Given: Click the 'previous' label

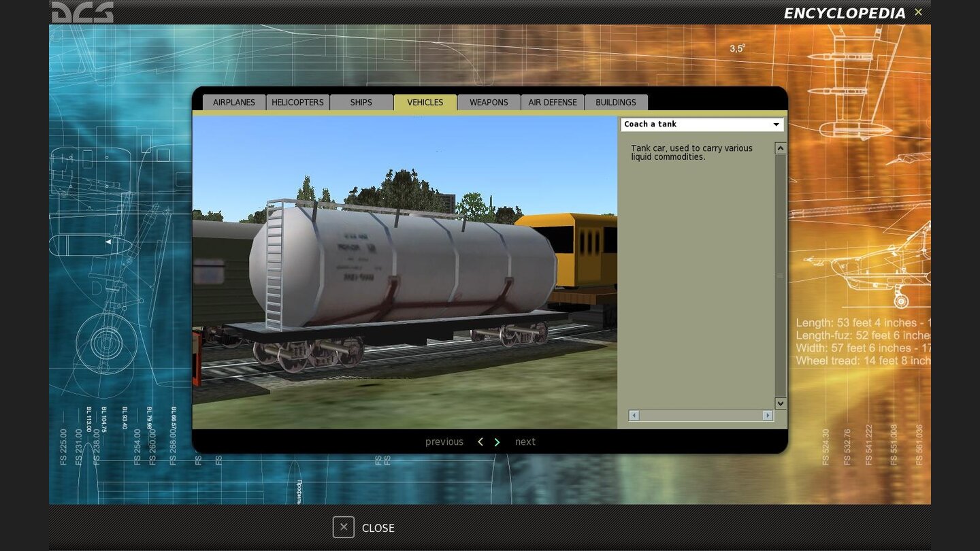Looking at the screenshot, I should (x=444, y=442).
